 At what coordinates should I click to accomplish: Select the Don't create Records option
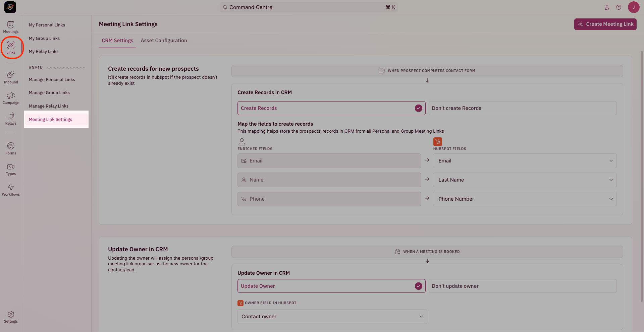click(x=523, y=108)
